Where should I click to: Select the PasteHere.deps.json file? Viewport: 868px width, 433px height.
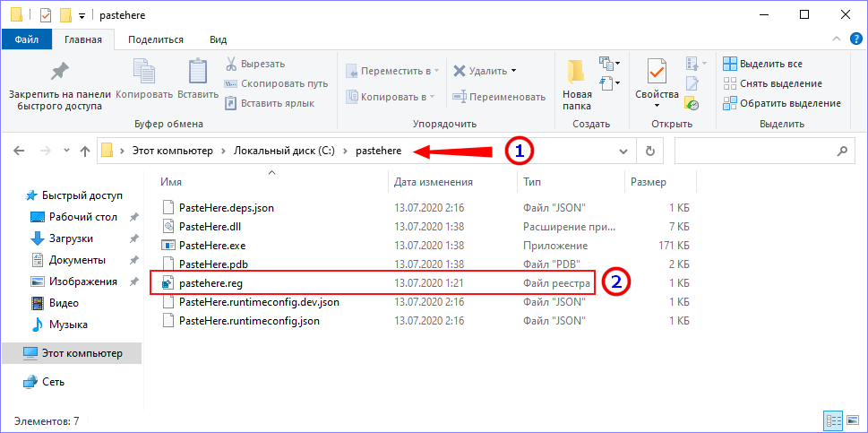[227, 208]
